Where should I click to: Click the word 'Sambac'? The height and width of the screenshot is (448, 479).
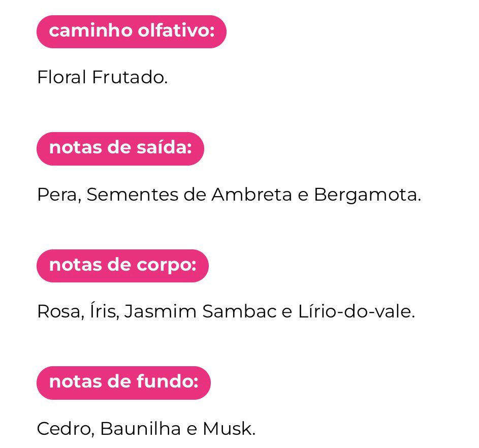click(239, 311)
